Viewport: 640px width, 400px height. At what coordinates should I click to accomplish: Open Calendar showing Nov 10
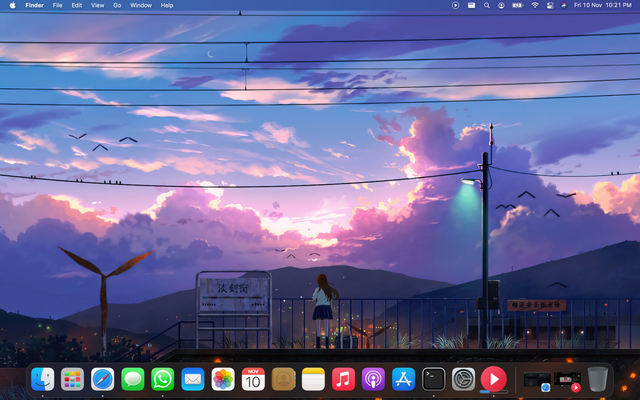coord(253,379)
